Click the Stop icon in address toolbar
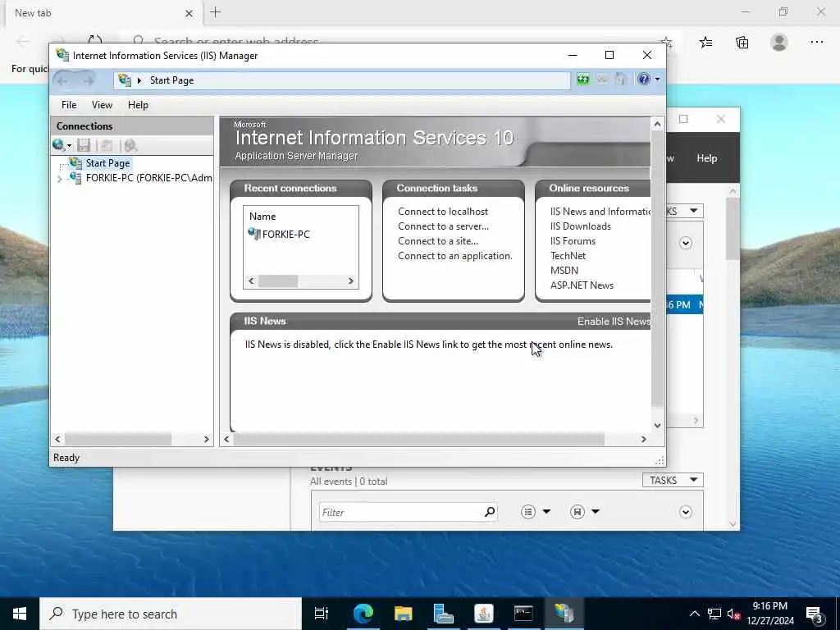 pos(602,80)
